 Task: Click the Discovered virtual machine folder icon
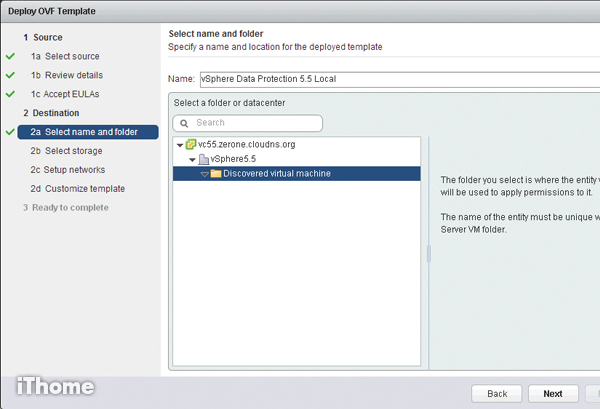point(215,174)
